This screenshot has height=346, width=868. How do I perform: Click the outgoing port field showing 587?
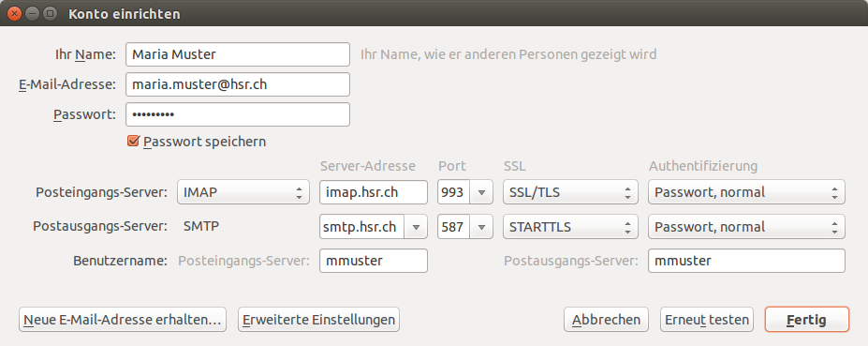click(x=454, y=227)
